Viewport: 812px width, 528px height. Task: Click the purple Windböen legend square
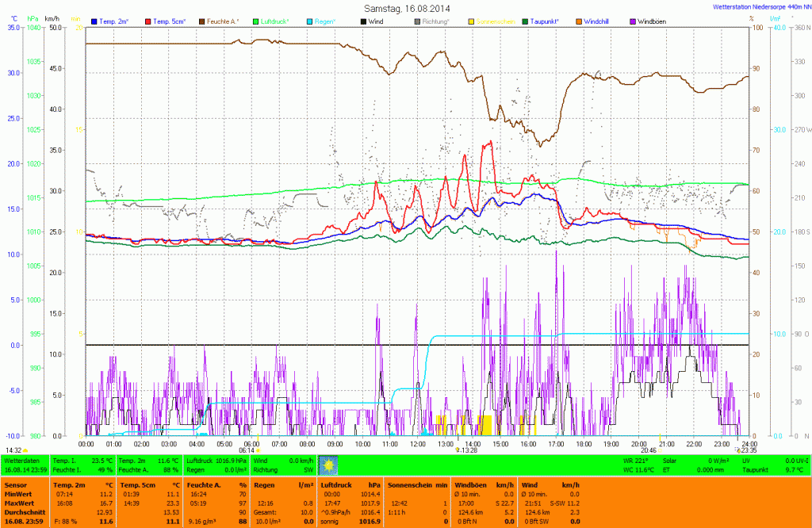632,20
